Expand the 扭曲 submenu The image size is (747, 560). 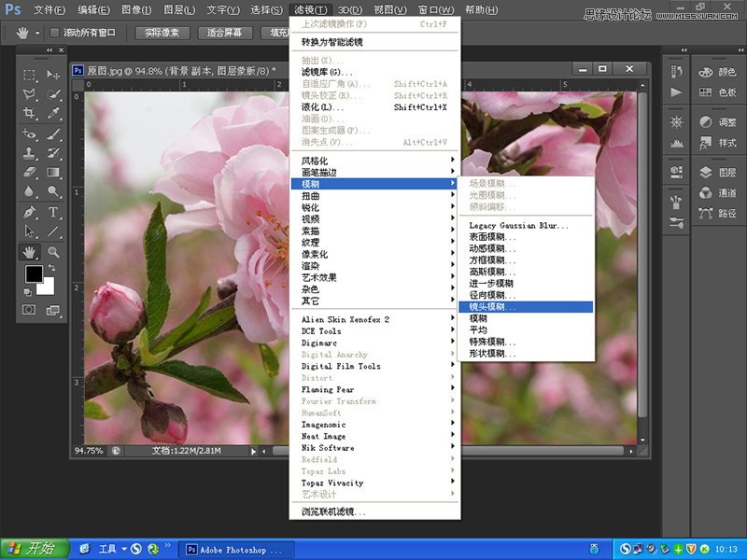pos(375,196)
